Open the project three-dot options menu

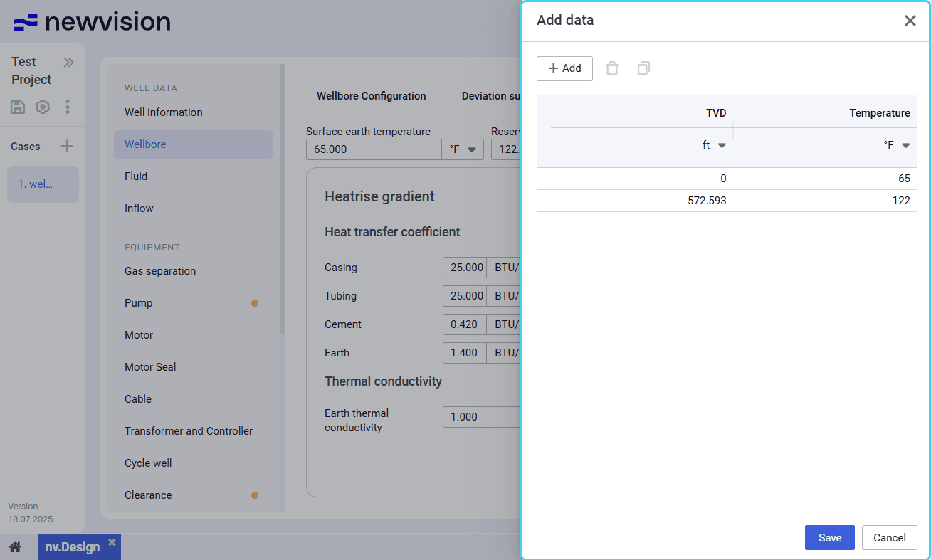pos(68,107)
